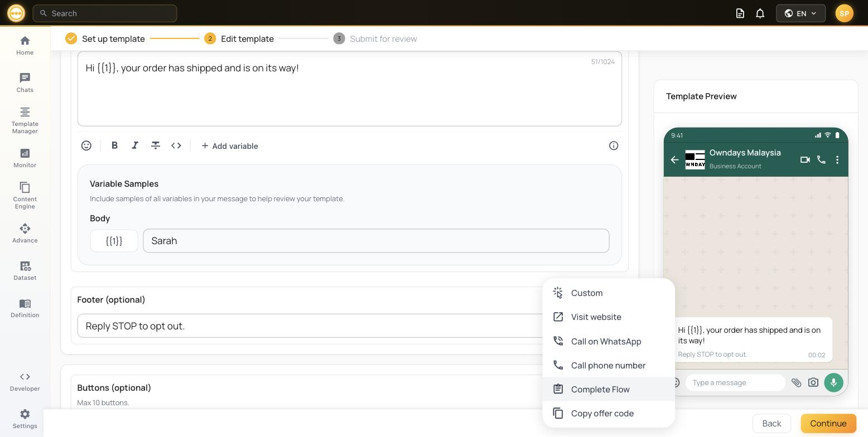Click the Continue button
Image resolution: width=868 pixels, height=437 pixels.
point(828,423)
